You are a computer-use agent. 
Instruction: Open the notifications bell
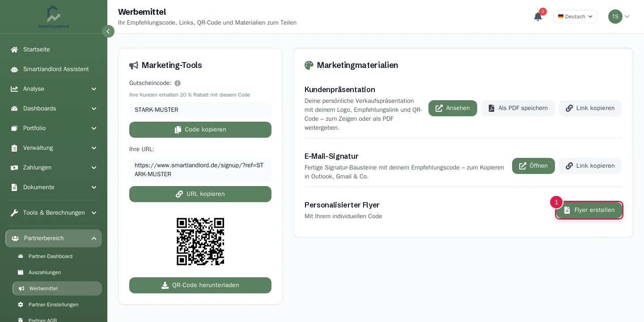click(x=538, y=17)
